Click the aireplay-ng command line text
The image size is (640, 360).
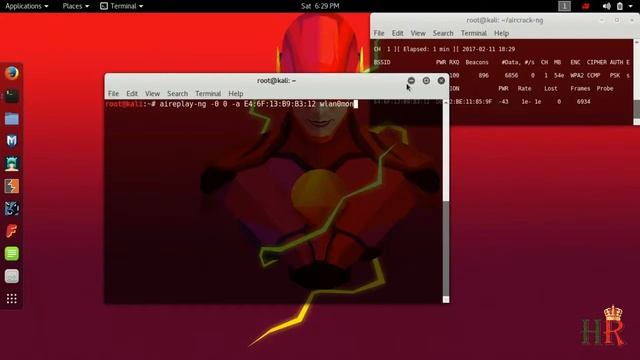click(x=256, y=104)
